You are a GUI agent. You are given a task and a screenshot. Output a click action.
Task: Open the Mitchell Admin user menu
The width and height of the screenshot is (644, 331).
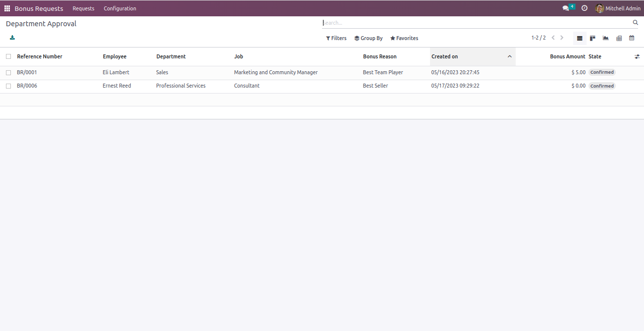pos(618,8)
